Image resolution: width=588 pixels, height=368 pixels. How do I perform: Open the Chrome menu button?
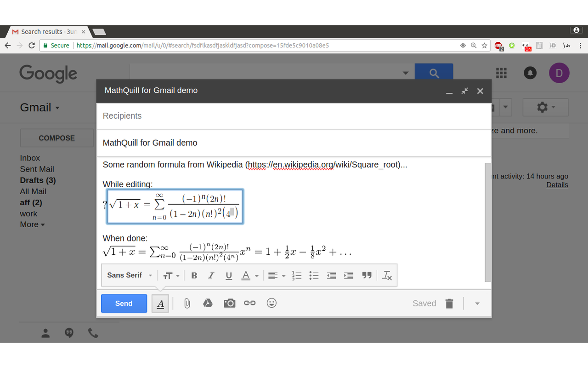click(581, 46)
